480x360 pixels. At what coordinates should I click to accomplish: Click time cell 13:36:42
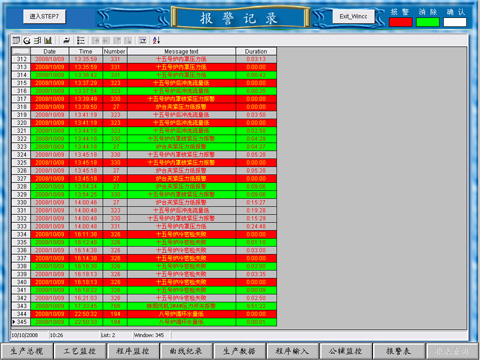[86, 75]
